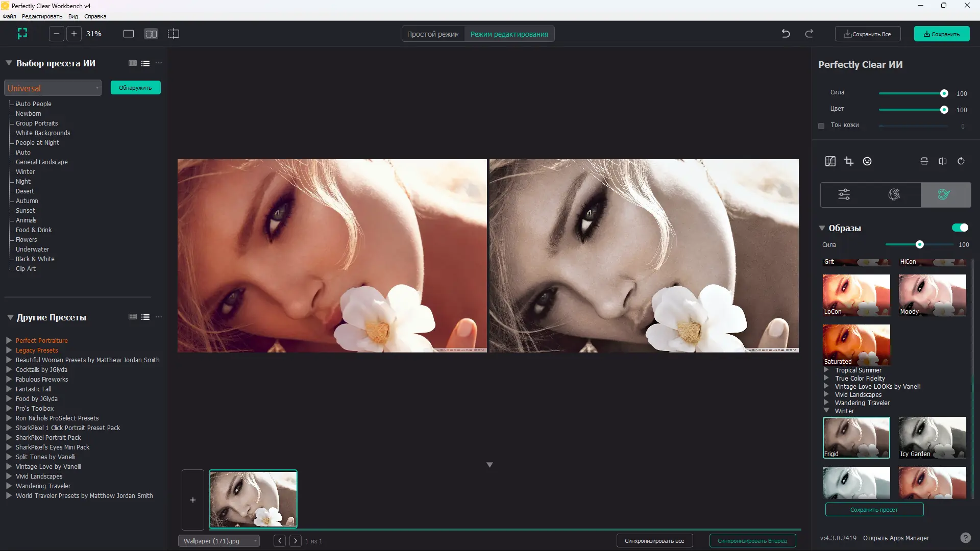The width and height of the screenshot is (980, 551).
Task: Open the Wallpaper (171).jpg file dropdown
Action: coord(218,541)
